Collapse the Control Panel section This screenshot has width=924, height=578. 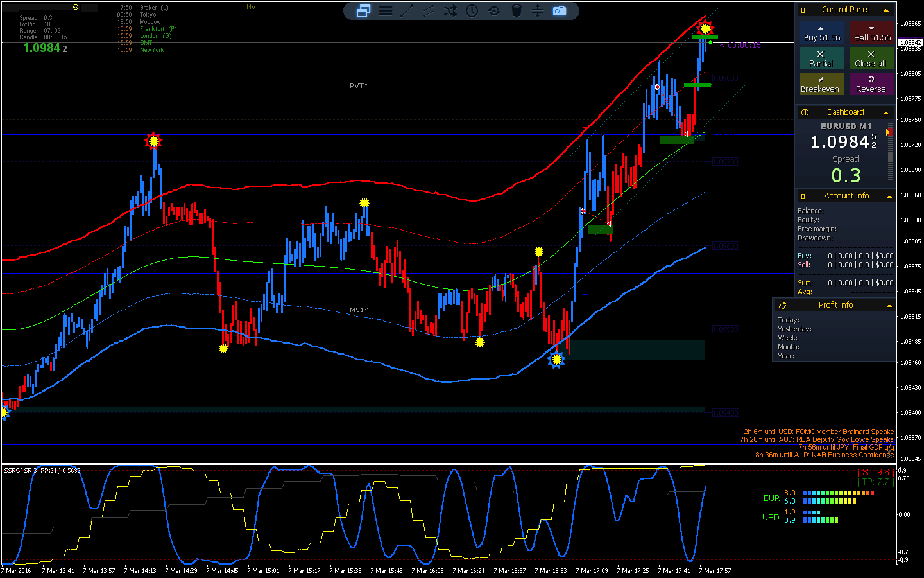[x=886, y=10]
